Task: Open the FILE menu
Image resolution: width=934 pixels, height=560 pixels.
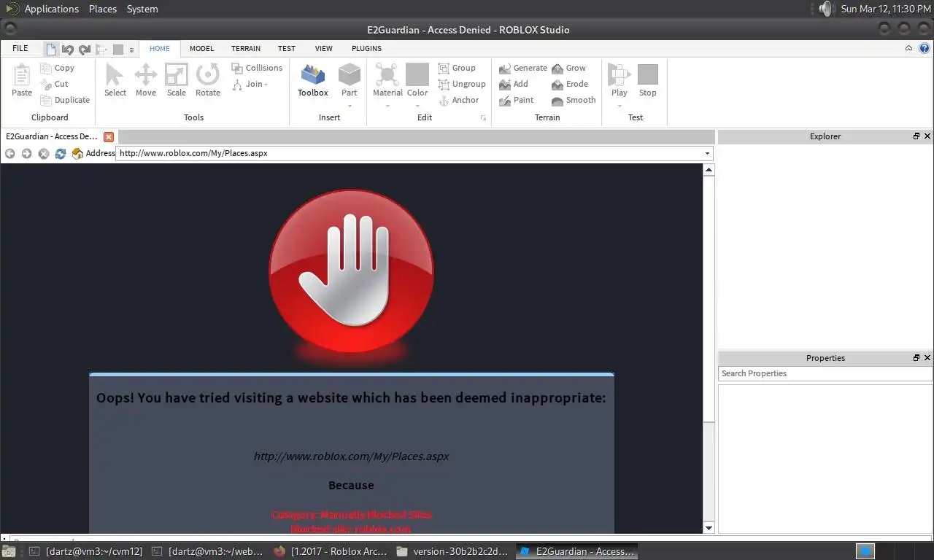Action: coord(20,48)
